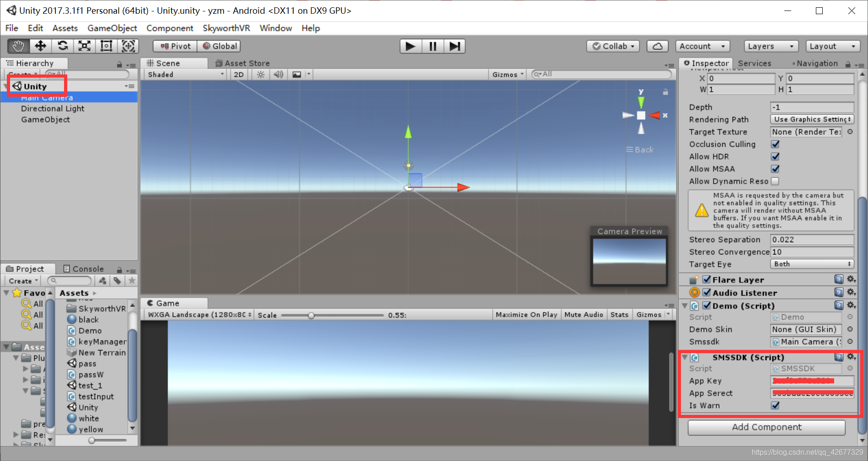Toggle Occlusion Culling off
Screen dimensions: 868x461
pyautogui.click(x=775, y=144)
